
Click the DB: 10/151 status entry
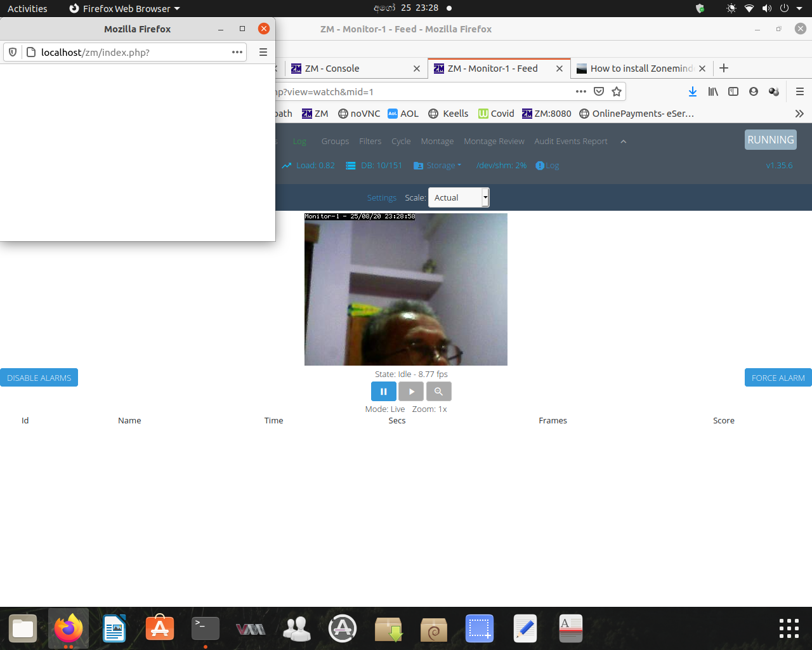(374, 166)
